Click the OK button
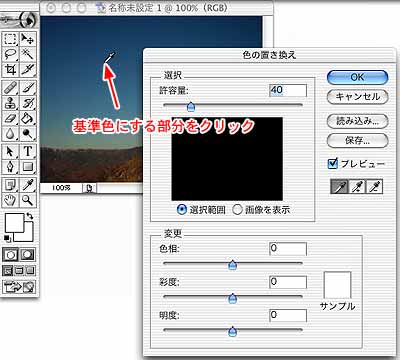400x360 pixels. 357,77
